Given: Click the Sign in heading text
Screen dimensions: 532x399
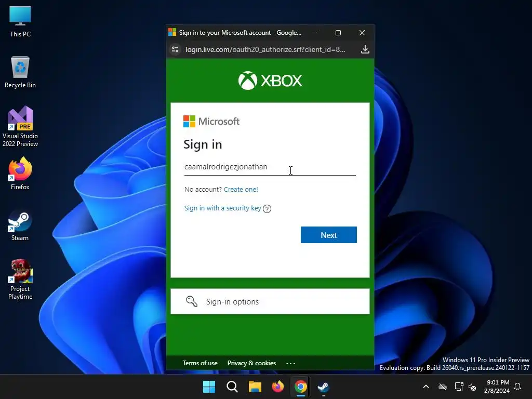Looking at the screenshot, I should pyautogui.click(x=203, y=144).
